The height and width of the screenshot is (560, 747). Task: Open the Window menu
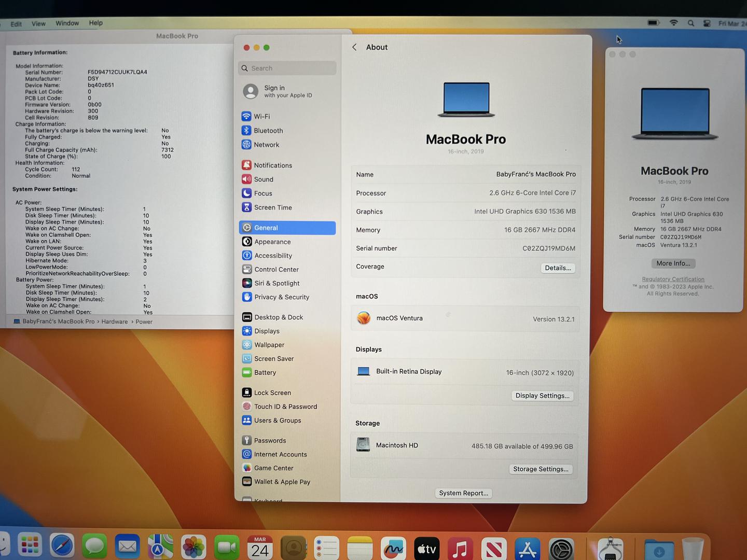67,23
